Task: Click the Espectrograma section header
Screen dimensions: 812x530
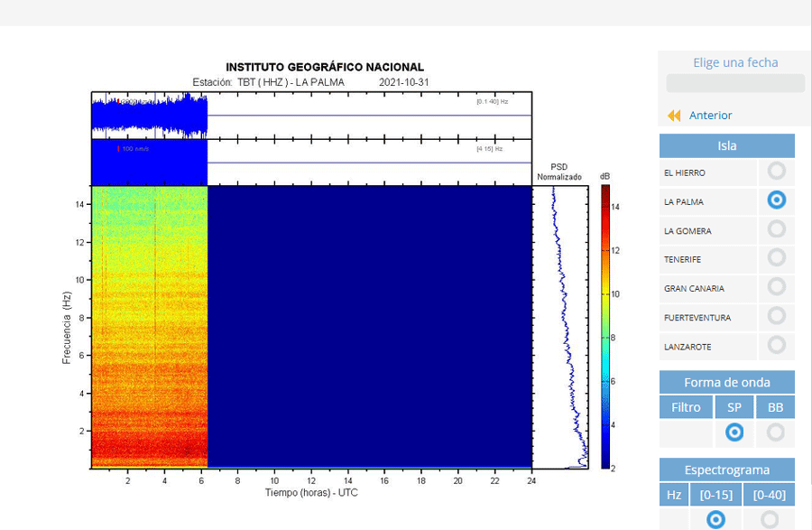Action: click(x=726, y=470)
